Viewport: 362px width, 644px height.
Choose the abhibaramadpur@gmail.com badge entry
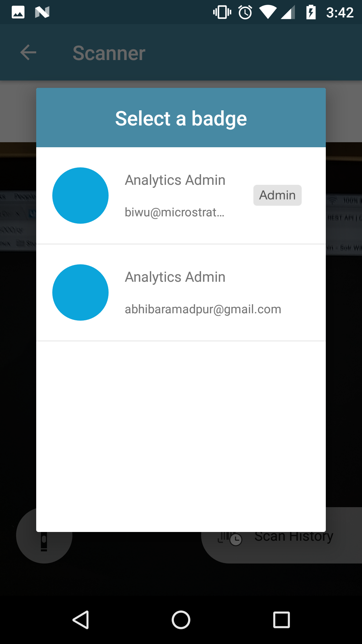(x=181, y=292)
